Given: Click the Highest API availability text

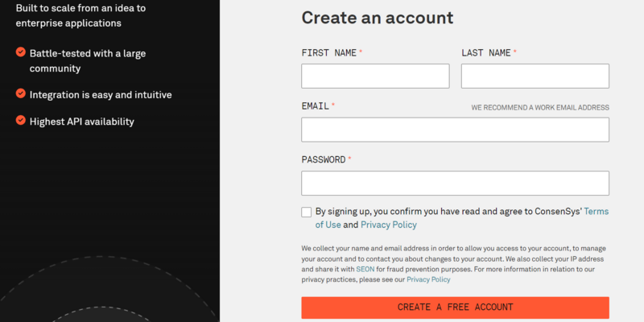Looking at the screenshot, I should coord(82,122).
